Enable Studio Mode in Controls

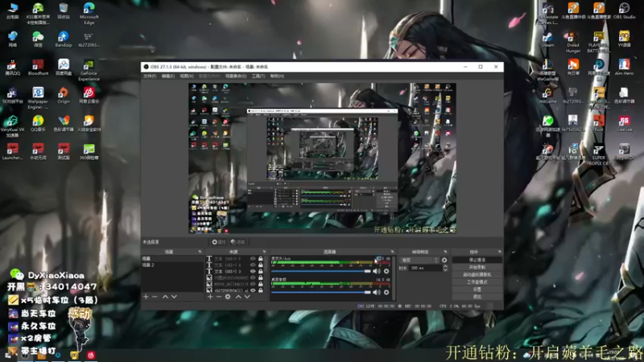click(x=477, y=282)
